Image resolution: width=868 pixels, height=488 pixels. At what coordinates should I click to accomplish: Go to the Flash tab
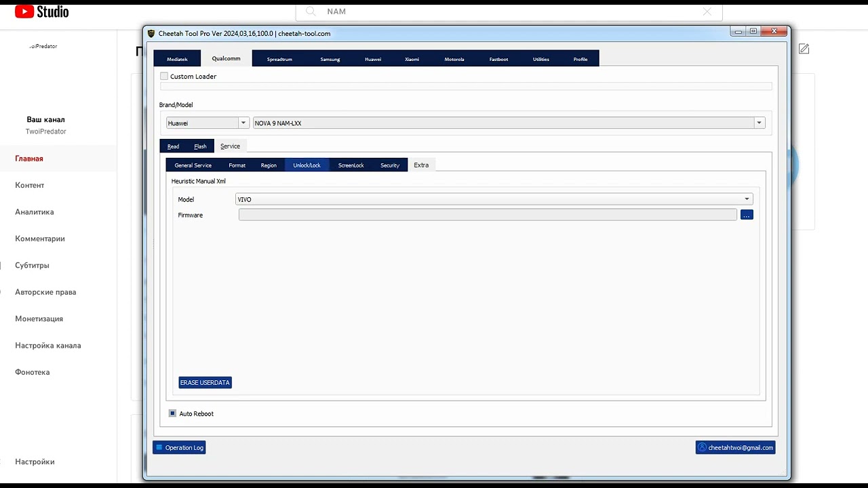tap(200, 146)
